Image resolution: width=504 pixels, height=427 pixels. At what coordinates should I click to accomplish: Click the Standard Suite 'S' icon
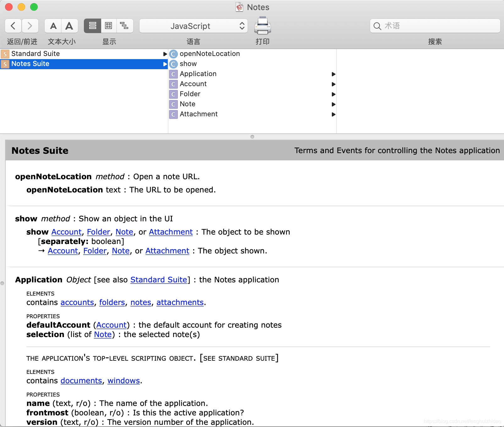(x=5, y=54)
